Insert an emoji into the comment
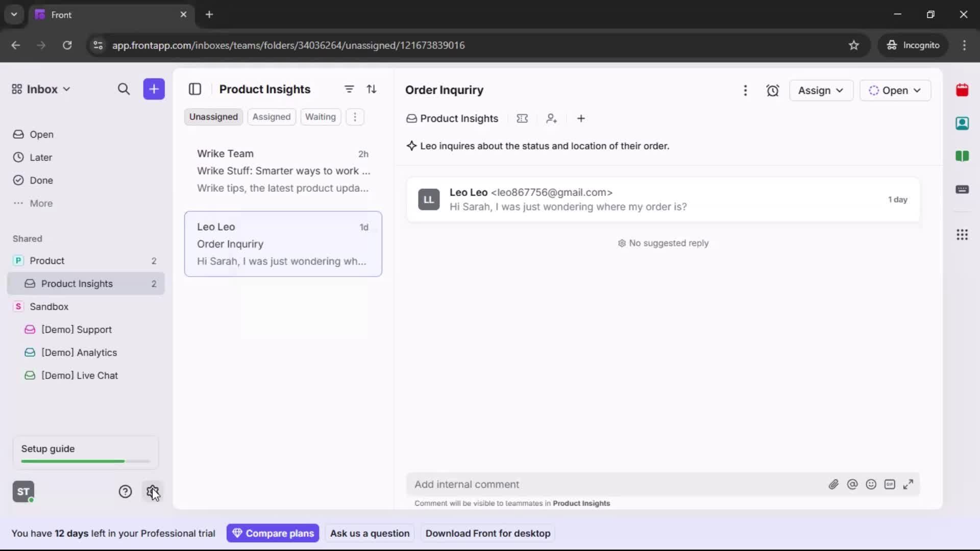The width and height of the screenshot is (980, 551). pyautogui.click(x=871, y=484)
